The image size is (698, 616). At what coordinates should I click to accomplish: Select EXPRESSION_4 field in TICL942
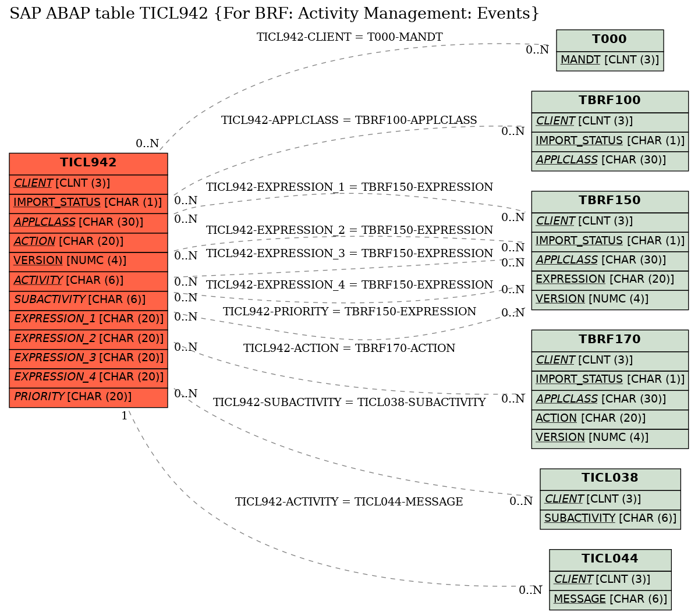(x=88, y=378)
